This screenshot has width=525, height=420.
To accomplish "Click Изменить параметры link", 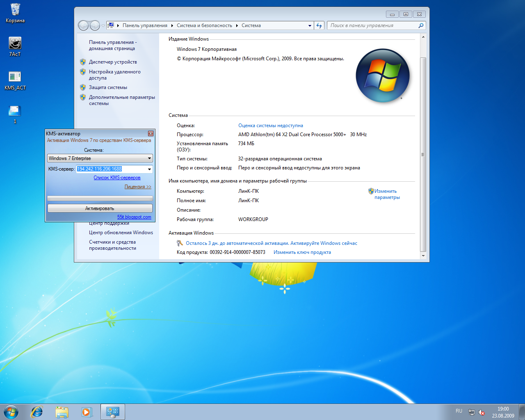I will point(387,194).
